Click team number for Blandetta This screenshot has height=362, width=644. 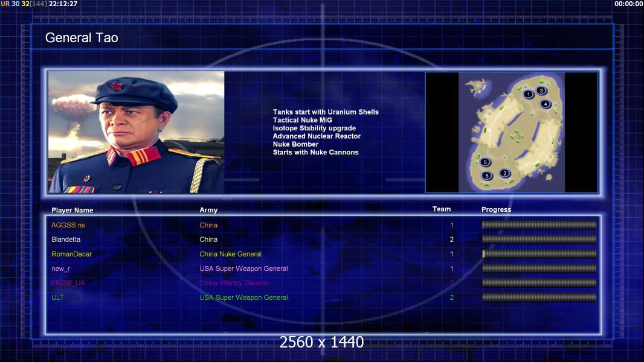(451, 240)
